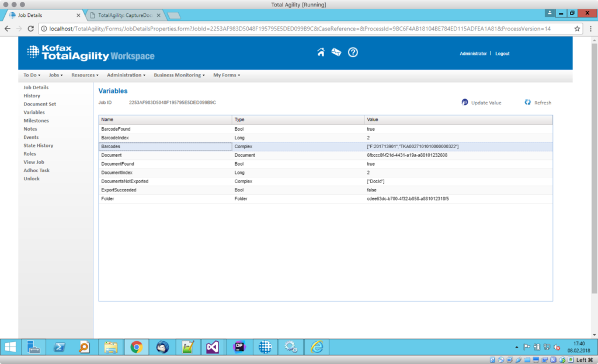Click the Update Value icon
The image size is (598, 364).
(x=465, y=102)
